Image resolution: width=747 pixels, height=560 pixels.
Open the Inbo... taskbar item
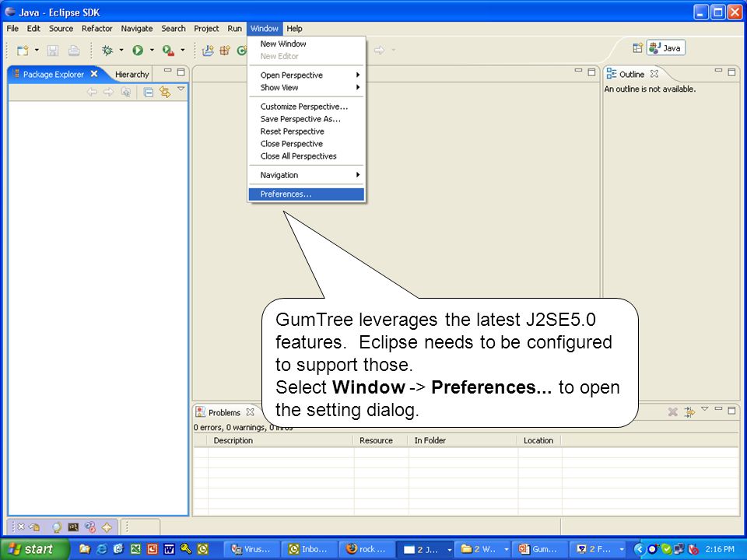coord(310,549)
